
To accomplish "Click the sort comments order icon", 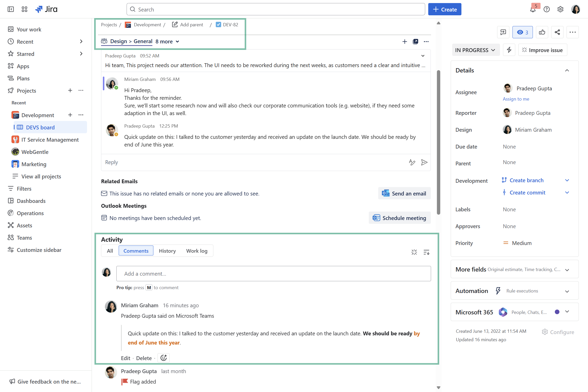I will coord(426,252).
